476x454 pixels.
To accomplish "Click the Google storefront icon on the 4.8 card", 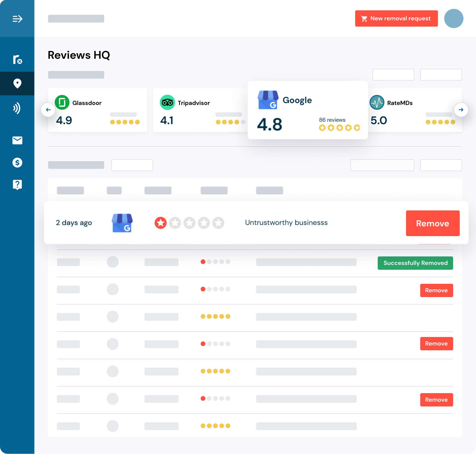I will (x=268, y=100).
